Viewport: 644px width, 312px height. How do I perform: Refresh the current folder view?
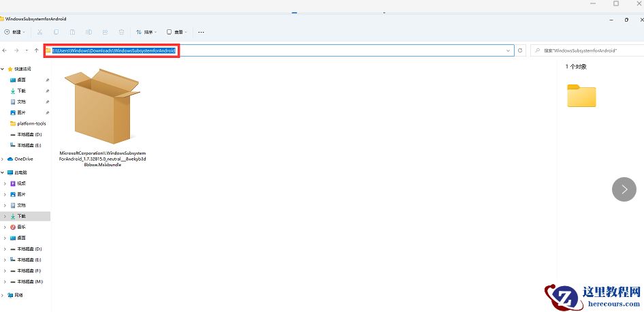pos(520,50)
